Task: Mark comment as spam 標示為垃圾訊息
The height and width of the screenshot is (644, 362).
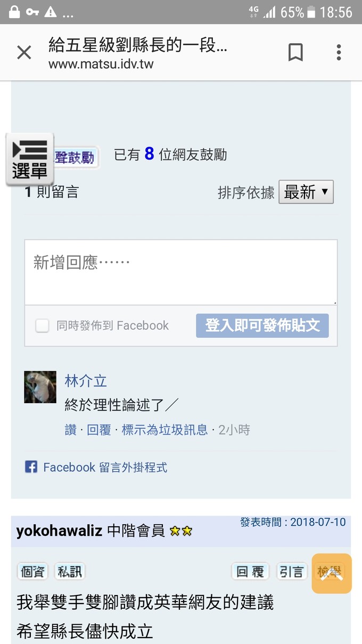Action: [164, 430]
